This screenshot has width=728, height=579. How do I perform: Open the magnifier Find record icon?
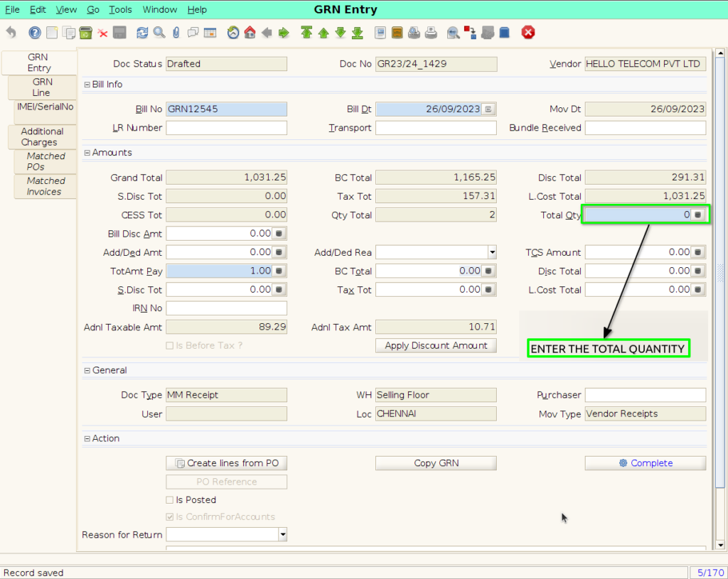coord(159,33)
